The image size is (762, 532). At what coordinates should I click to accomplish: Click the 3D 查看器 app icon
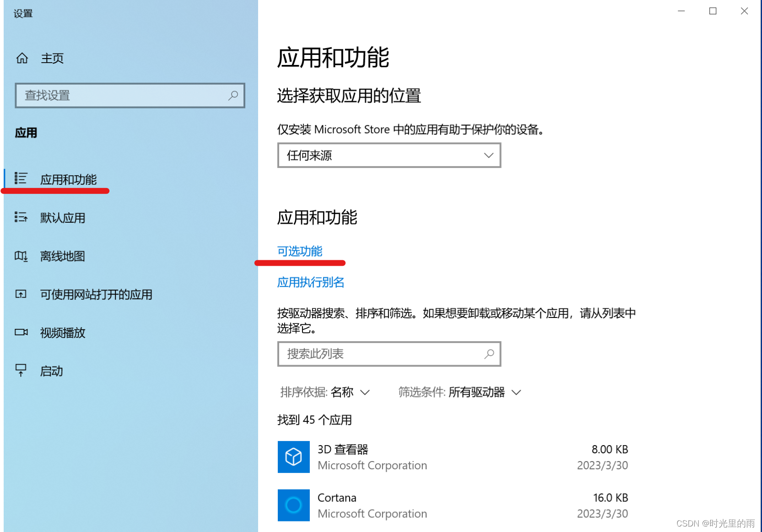pyautogui.click(x=294, y=457)
